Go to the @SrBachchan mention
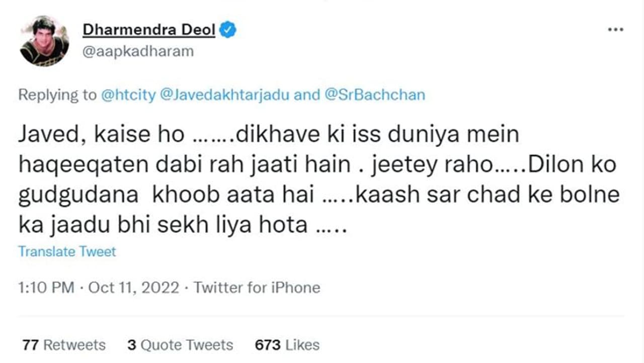The width and height of the screenshot is (644, 363). point(375,95)
